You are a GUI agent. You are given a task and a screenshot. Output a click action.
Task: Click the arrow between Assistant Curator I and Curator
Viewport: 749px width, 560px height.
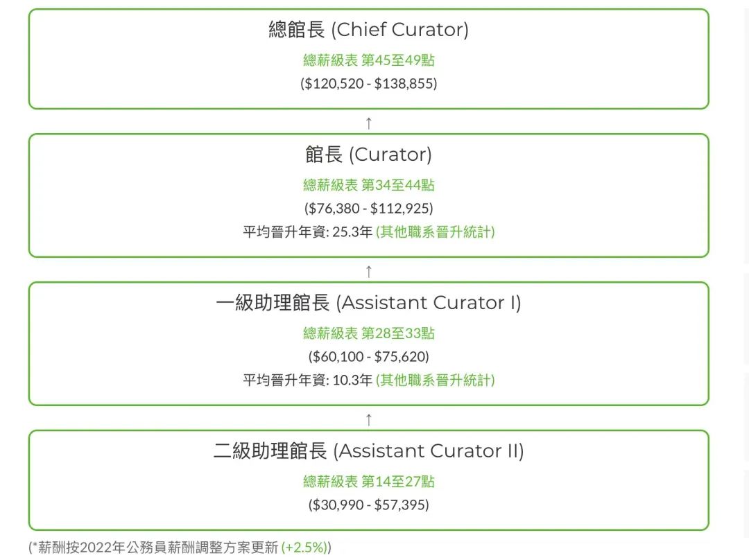tap(368, 271)
